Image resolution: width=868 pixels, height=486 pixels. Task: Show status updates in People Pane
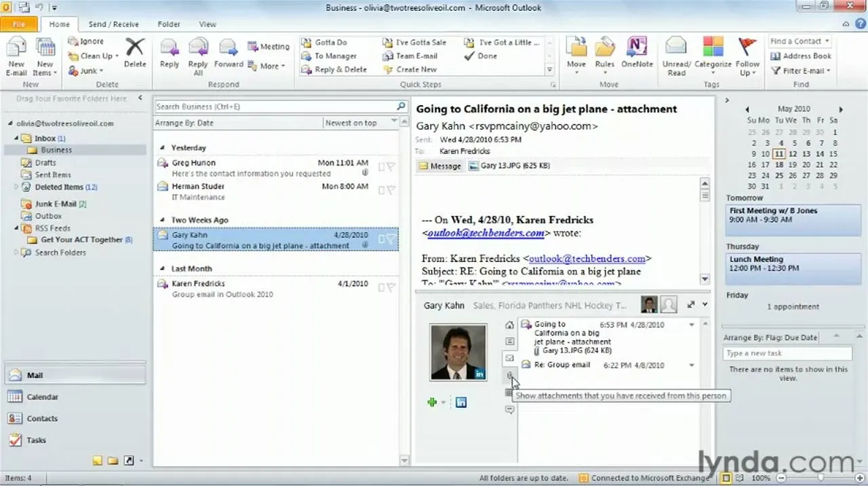(509, 409)
